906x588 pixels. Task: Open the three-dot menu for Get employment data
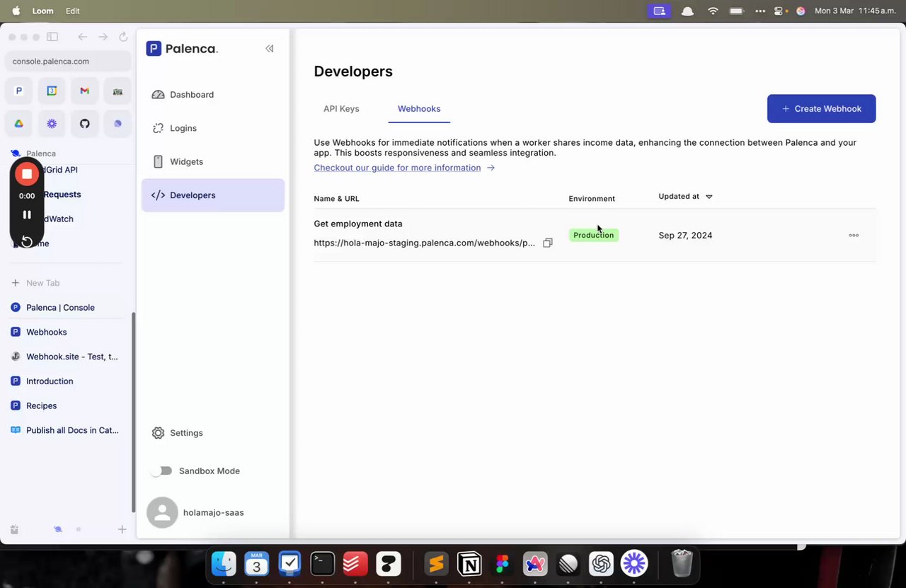[854, 235]
